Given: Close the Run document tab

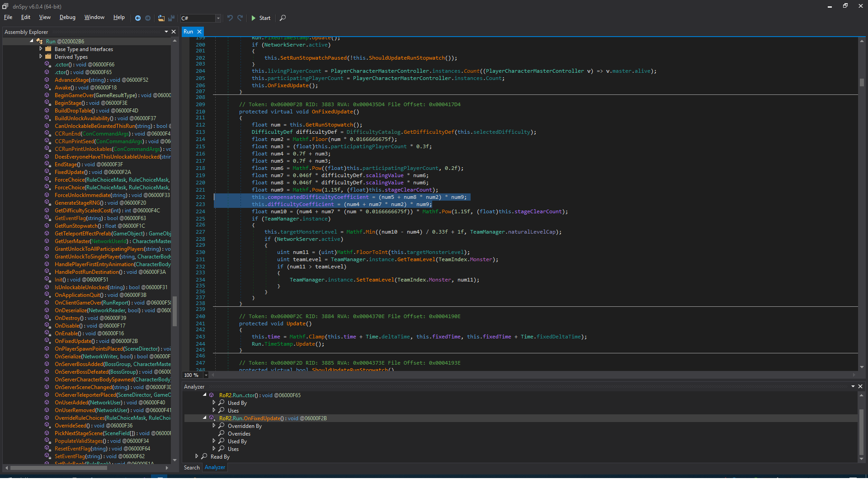Looking at the screenshot, I should (199, 32).
